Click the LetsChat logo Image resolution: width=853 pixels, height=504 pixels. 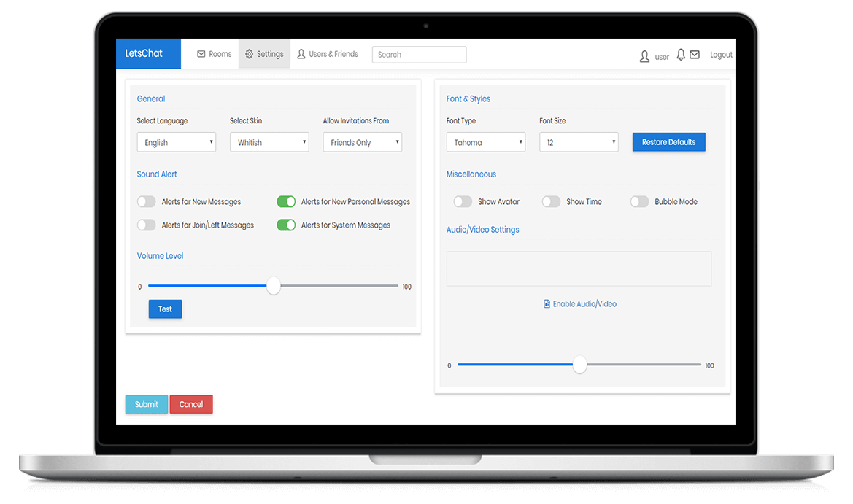[148, 53]
